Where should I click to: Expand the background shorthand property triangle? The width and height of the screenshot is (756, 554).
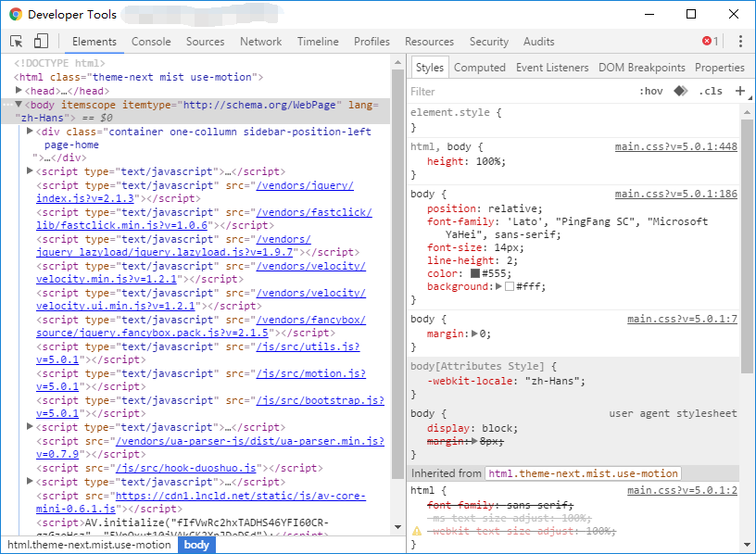coord(498,286)
